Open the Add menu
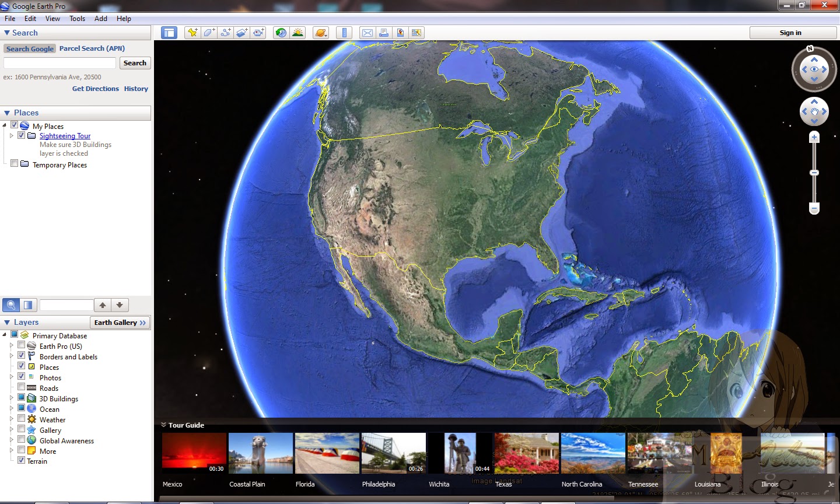Image resolution: width=840 pixels, height=504 pixels. [x=101, y=19]
